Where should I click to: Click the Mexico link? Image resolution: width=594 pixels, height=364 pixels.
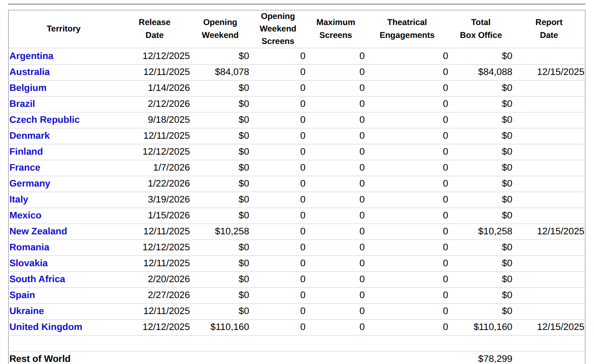click(x=25, y=215)
